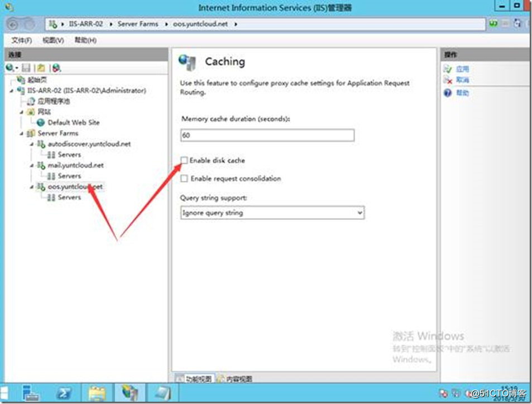Select 网站 node in tree
This screenshot has width=532, height=404.
44,112
